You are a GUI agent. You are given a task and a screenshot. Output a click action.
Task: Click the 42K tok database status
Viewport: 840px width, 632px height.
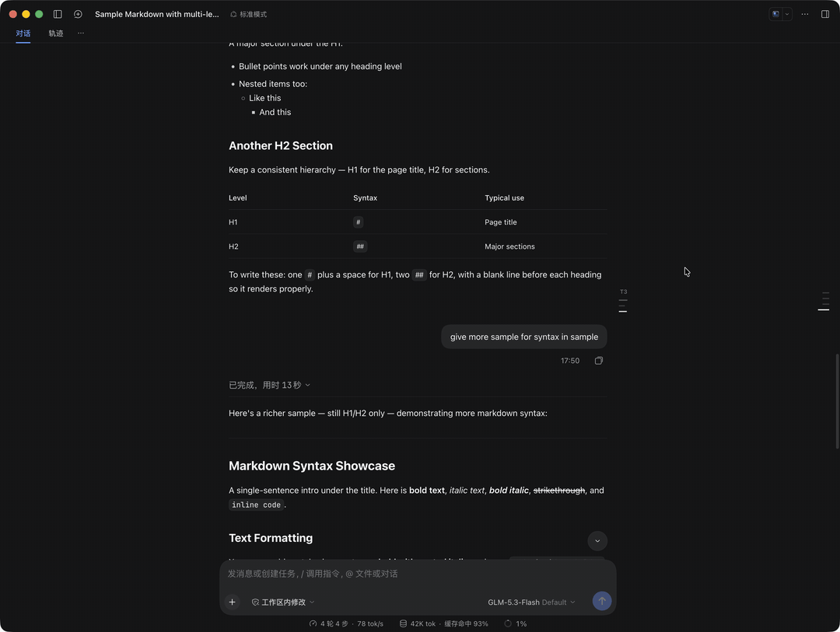click(443, 623)
